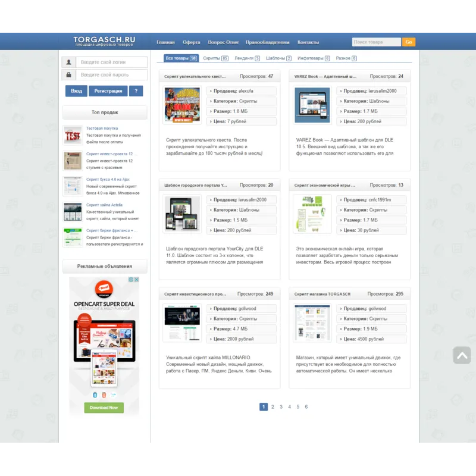This screenshot has height=476, width=476.
Task: Open VAREZ Book template preview image
Action: coord(312,105)
